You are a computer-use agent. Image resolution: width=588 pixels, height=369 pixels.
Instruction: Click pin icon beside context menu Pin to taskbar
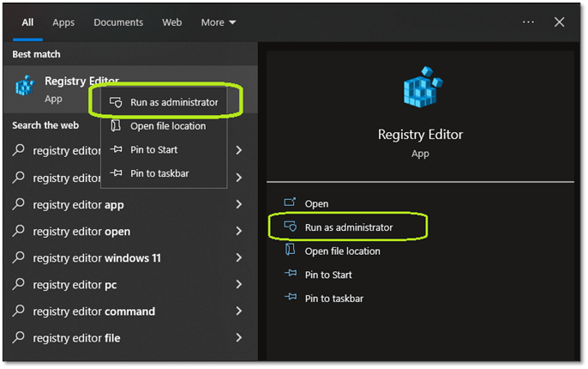pyautogui.click(x=116, y=173)
